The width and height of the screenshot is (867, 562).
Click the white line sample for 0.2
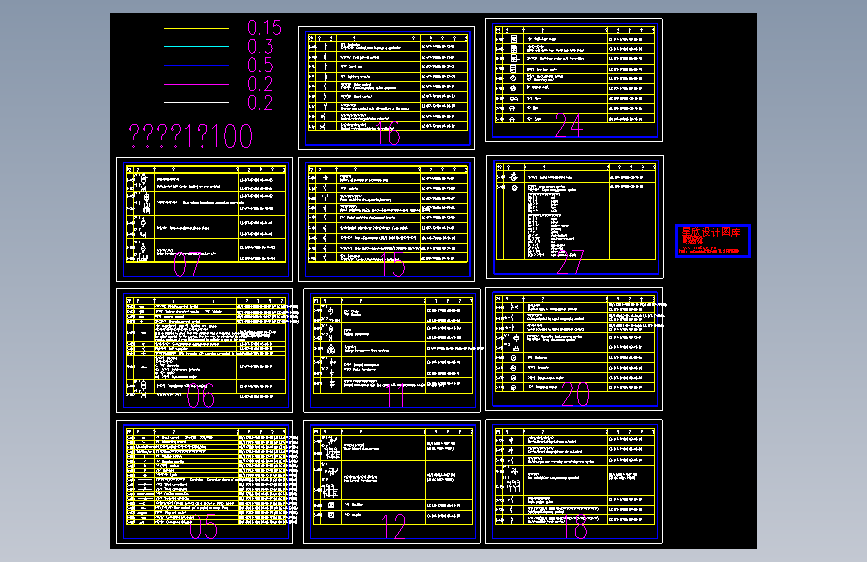196,102
